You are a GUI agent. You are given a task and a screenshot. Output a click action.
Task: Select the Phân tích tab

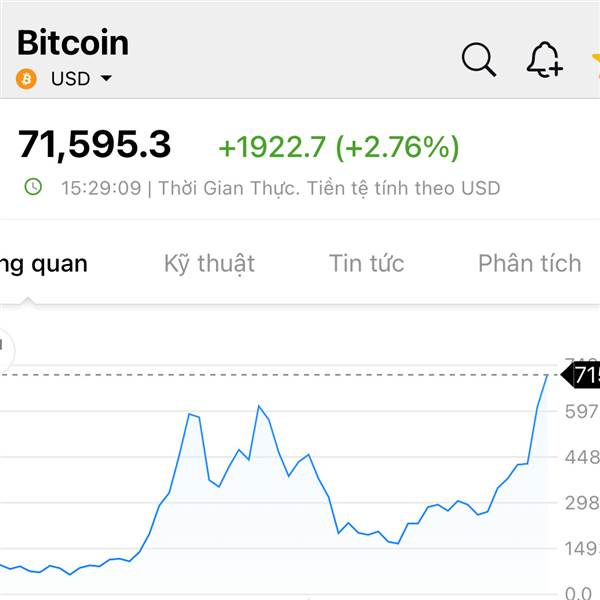[529, 263]
